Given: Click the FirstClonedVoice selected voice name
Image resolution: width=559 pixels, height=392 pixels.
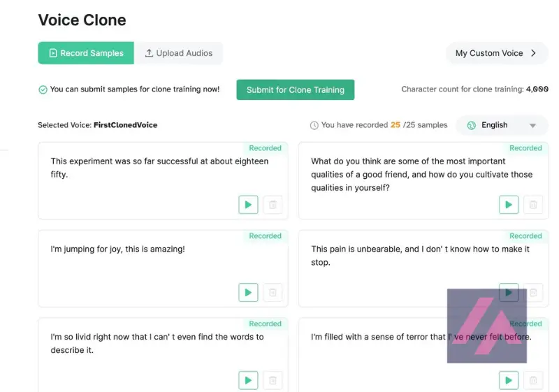Looking at the screenshot, I should point(125,125).
